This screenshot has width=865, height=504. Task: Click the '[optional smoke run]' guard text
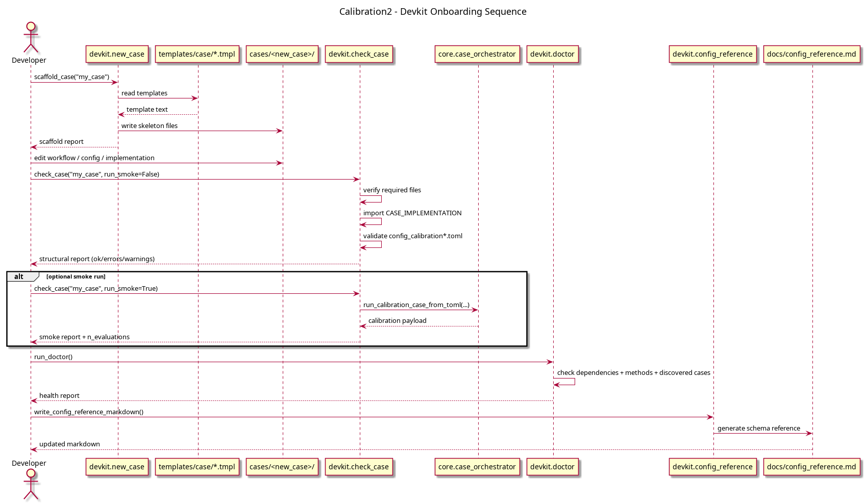click(76, 276)
